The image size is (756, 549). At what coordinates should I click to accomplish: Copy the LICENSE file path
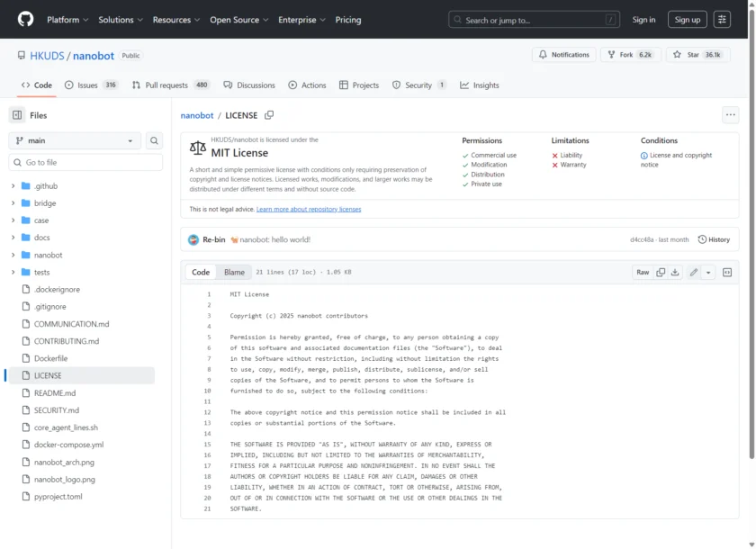pos(269,115)
